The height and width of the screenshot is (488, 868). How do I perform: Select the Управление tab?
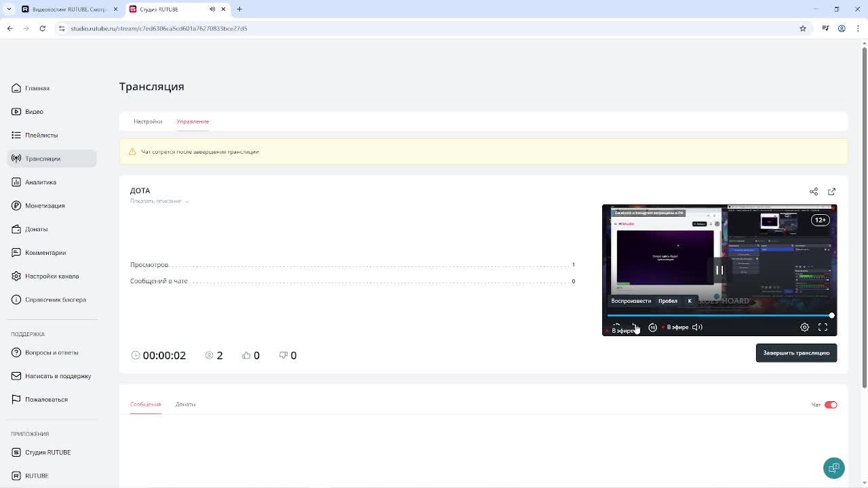point(193,121)
